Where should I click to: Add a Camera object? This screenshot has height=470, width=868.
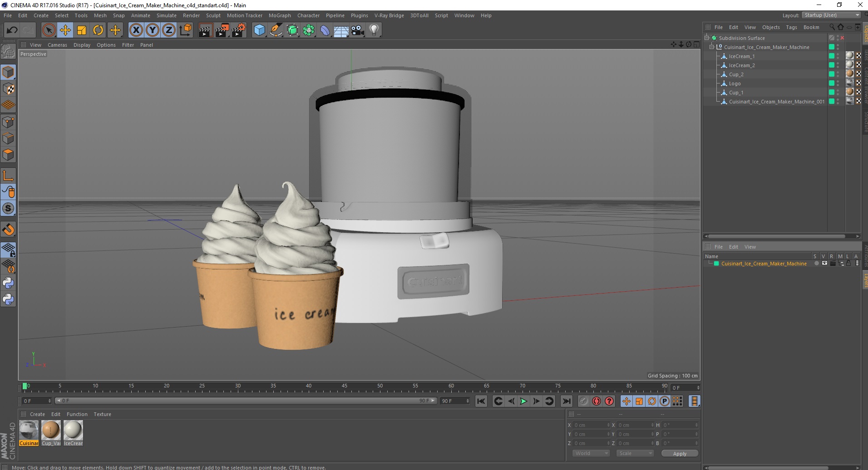[358, 30]
